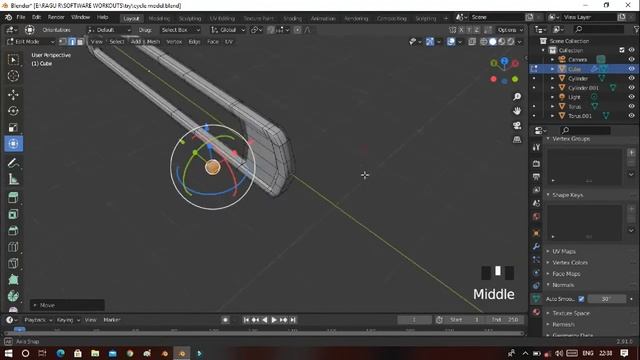The image size is (640, 360).
Task: Switch perspective/orthographic grid icon
Action: pyautogui.click(x=517, y=140)
